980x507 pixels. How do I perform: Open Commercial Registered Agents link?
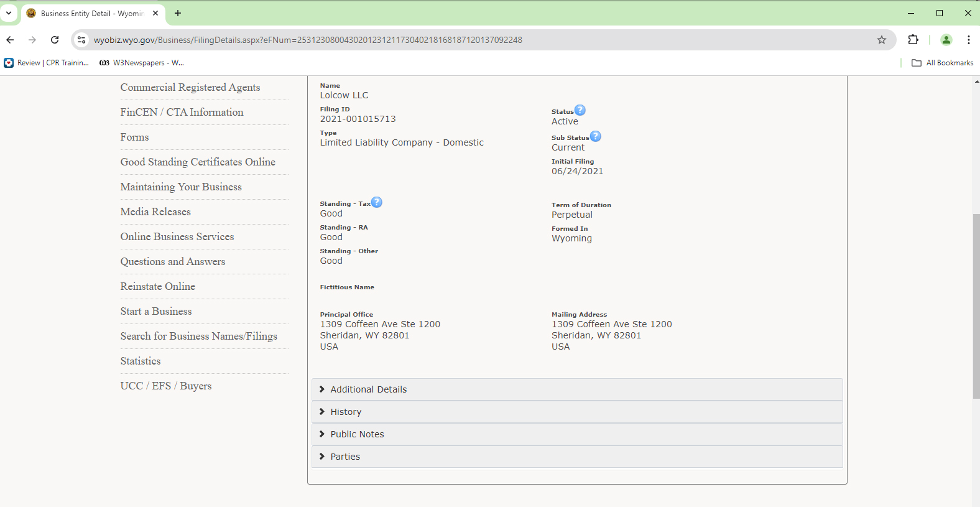[190, 87]
